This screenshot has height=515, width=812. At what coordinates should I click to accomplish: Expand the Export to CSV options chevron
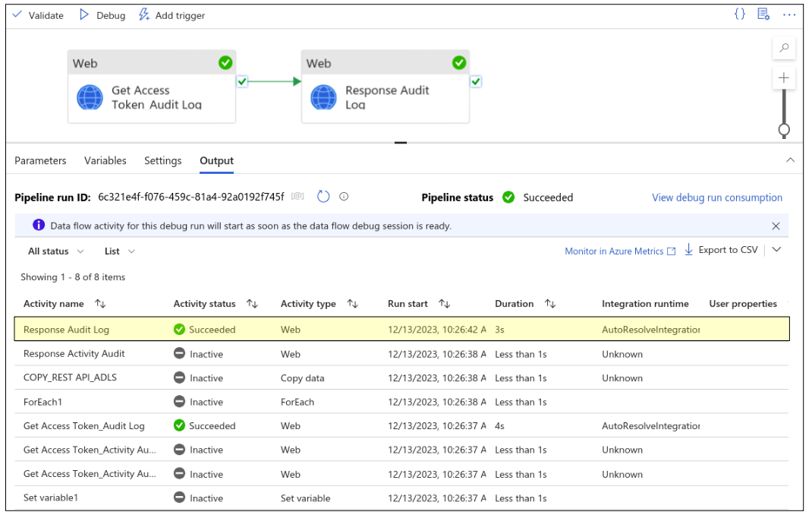pyautogui.click(x=776, y=249)
